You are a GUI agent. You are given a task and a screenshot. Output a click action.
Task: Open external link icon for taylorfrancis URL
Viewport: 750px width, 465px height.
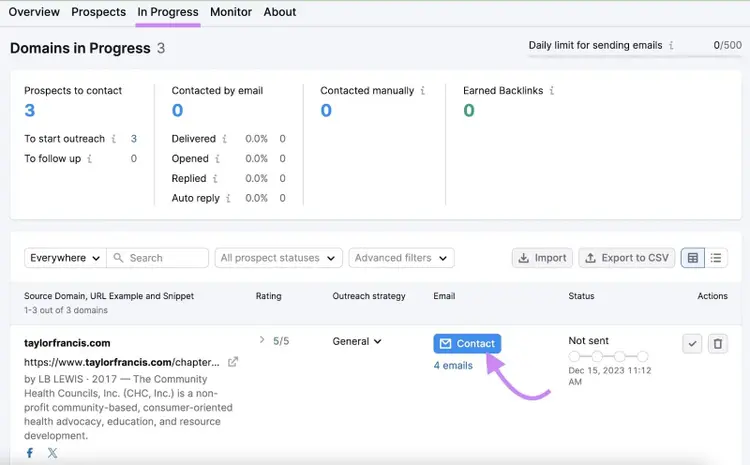[x=232, y=362]
